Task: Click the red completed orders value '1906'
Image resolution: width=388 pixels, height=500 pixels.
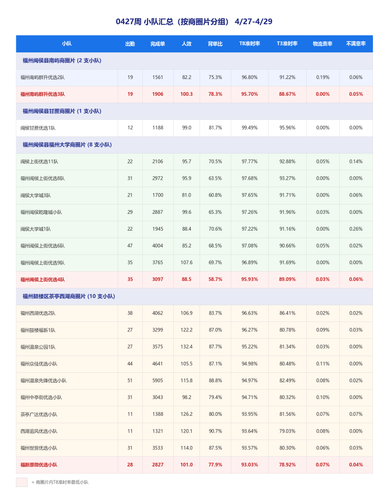Action: [158, 94]
